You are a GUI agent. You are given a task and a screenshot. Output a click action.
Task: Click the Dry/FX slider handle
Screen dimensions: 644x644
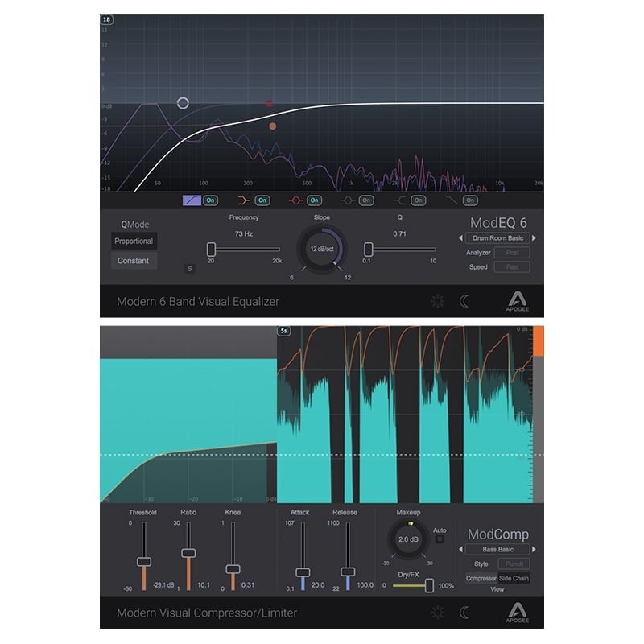coord(429,585)
